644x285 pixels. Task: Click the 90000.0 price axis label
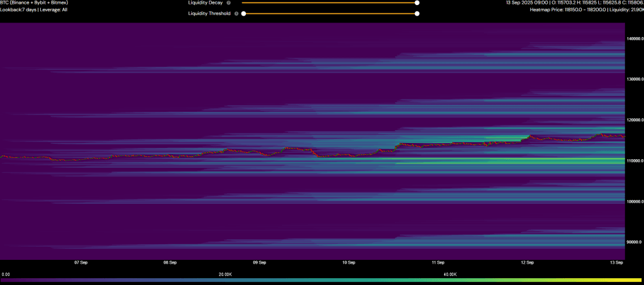pos(635,242)
